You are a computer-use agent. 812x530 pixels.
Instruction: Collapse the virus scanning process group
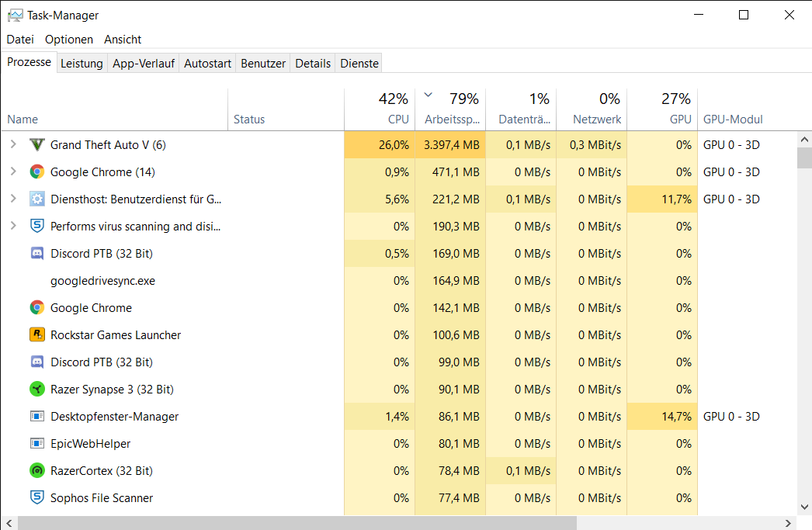[x=15, y=226]
